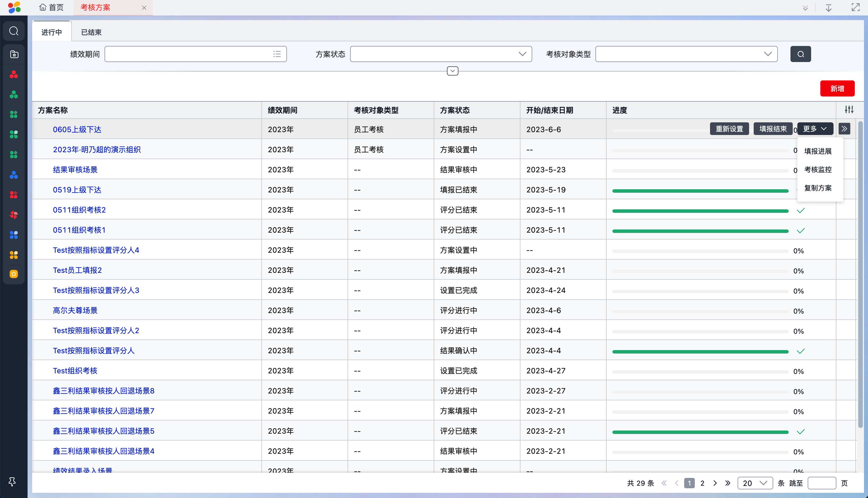
Task: Jump to the last page arrow
Action: [x=728, y=483]
